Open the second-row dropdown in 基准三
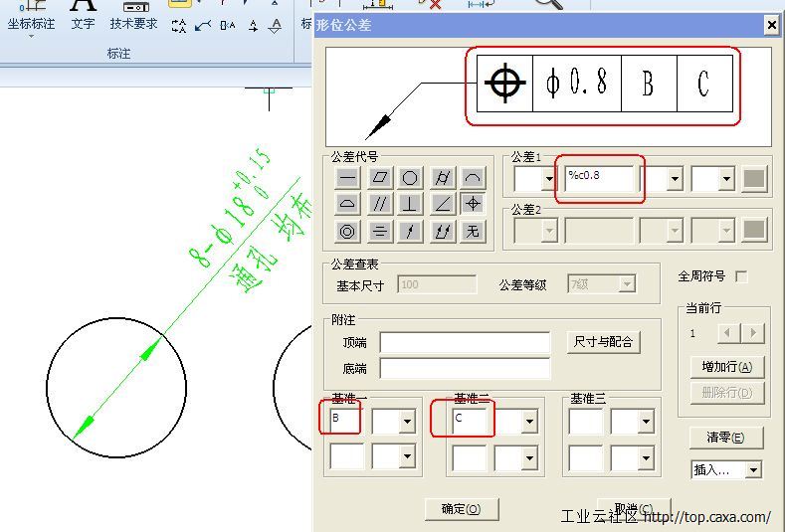The image size is (785, 532). pos(646,457)
